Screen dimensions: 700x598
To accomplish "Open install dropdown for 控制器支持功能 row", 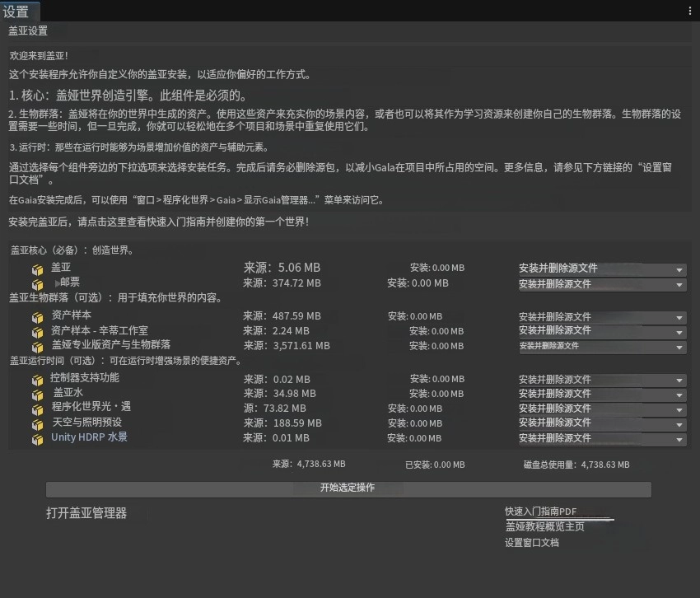I will pyautogui.click(x=602, y=380).
